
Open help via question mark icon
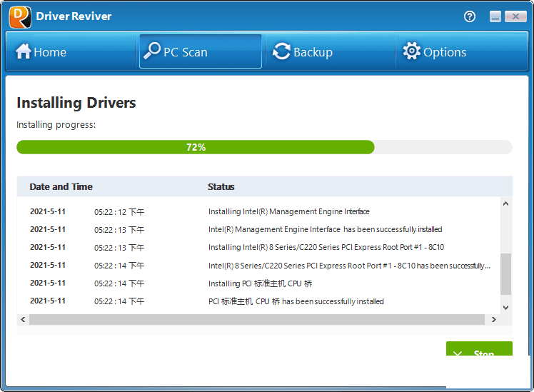click(x=470, y=16)
